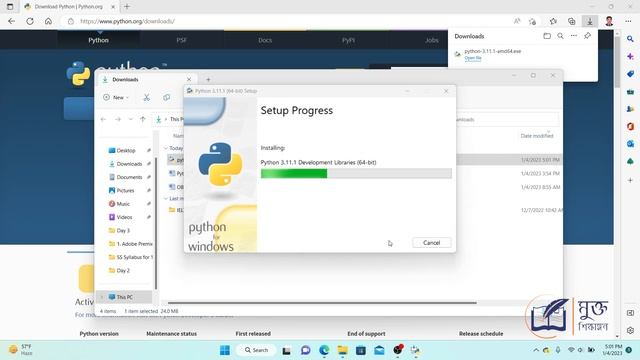
Task: Collapse the Today group in file list
Action: tap(166, 148)
